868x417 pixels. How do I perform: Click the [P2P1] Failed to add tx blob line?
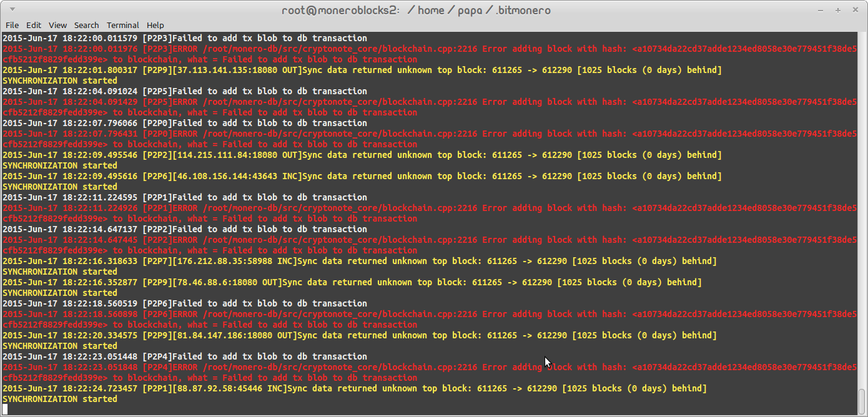[x=185, y=197]
